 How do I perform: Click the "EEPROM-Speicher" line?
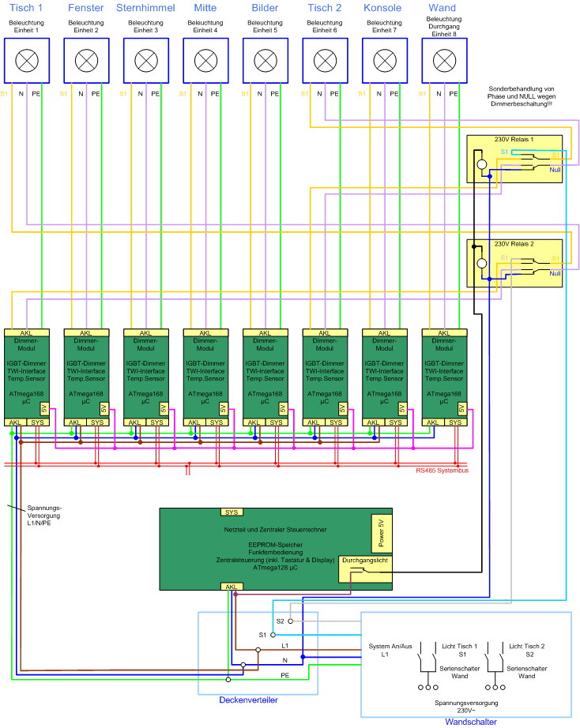click(275, 545)
